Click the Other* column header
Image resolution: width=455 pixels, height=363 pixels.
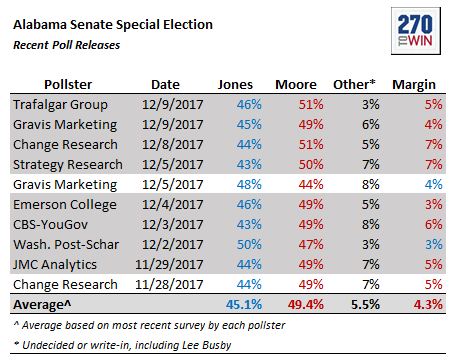(354, 85)
